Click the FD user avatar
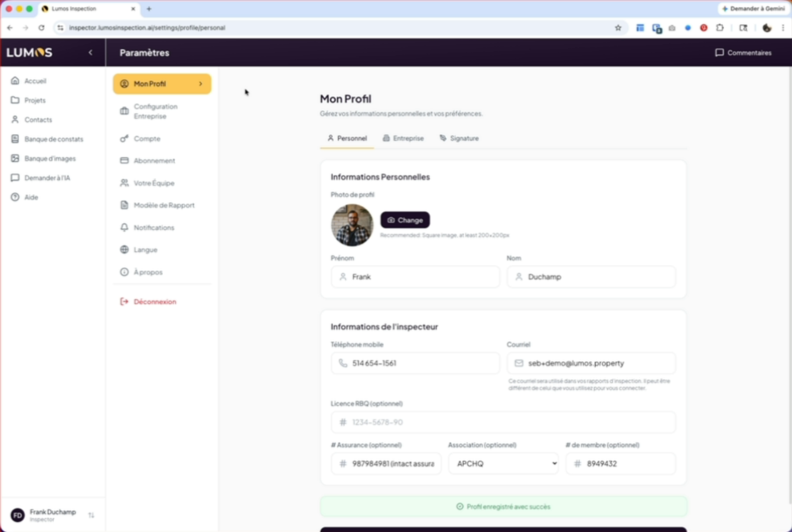This screenshot has height=532, width=792. 18,515
